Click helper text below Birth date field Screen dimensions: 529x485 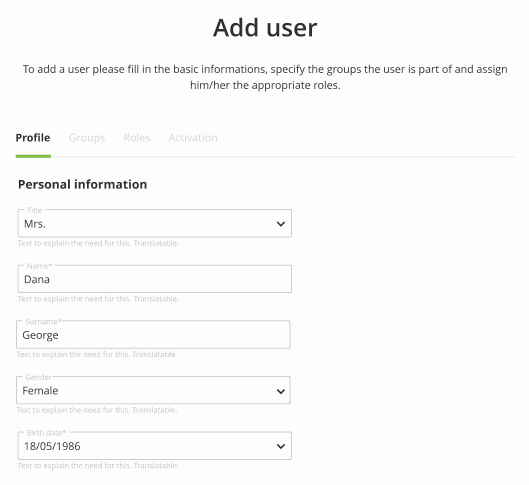[x=98, y=466]
